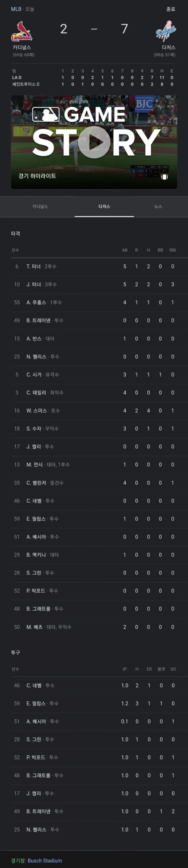Click the slideshow icon on video
The height and width of the screenshot is (868, 188).
164,177
